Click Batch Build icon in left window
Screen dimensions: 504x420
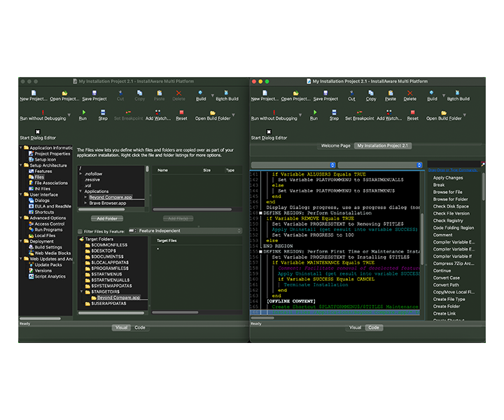[226, 93]
